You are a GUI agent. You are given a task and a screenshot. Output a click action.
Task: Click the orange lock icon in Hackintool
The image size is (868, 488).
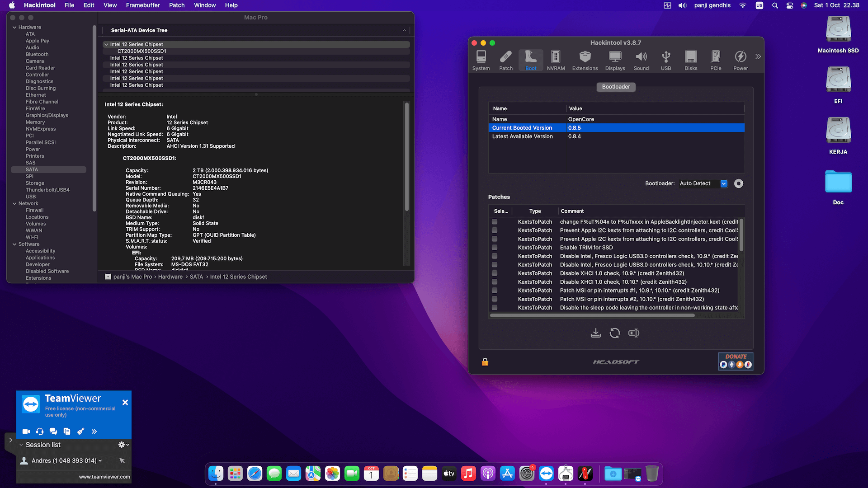click(x=485, y=362)
